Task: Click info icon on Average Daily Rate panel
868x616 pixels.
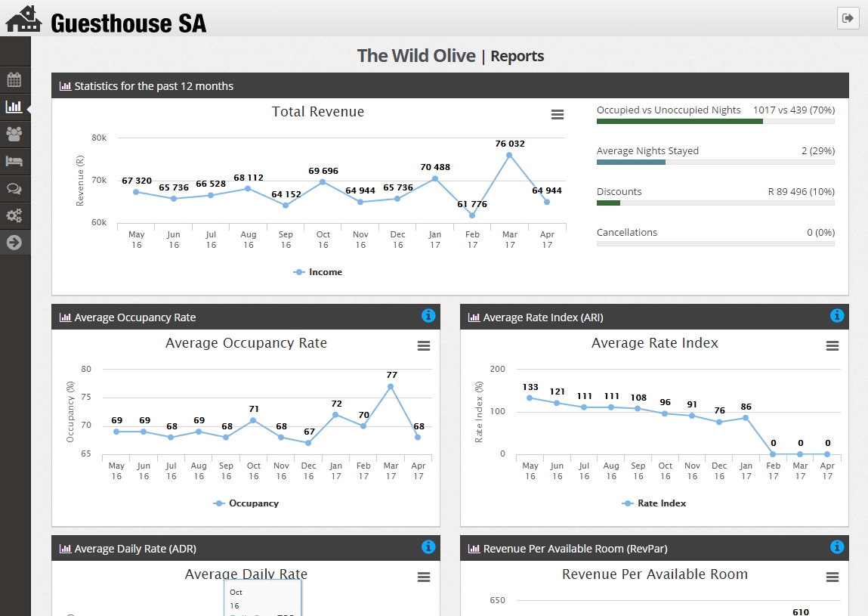Action: [428, 547]
